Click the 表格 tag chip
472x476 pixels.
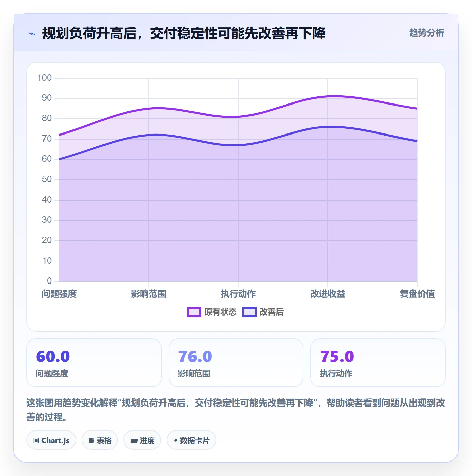[x=100, y=440]
